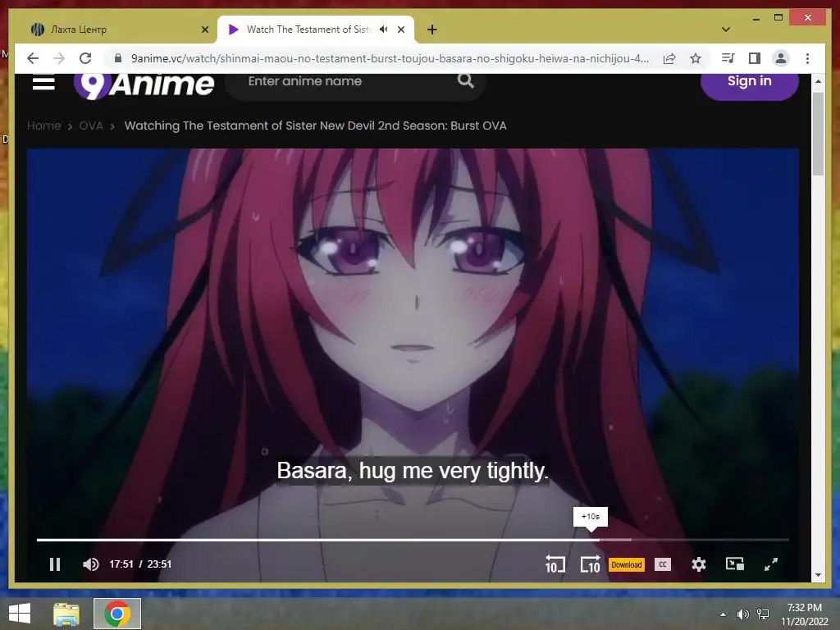Screen dimensions: 840x630
Task: Open File Explorer from taskbar
Action: coord(66,614)
